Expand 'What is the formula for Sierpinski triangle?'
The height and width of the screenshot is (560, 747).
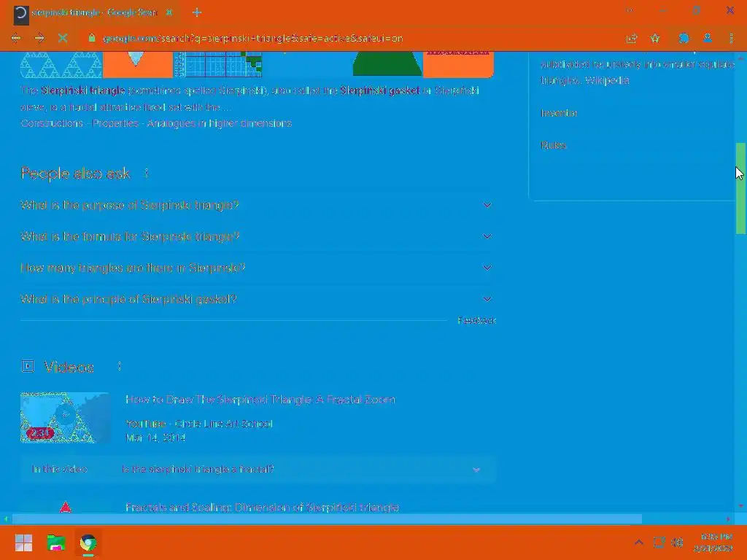[x=258, y=237]
